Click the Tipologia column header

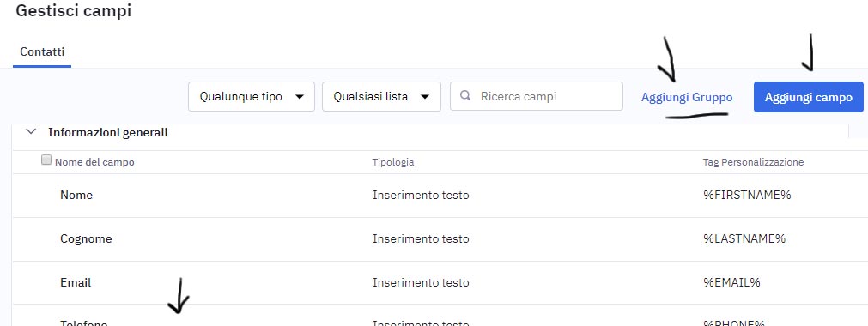393,162
